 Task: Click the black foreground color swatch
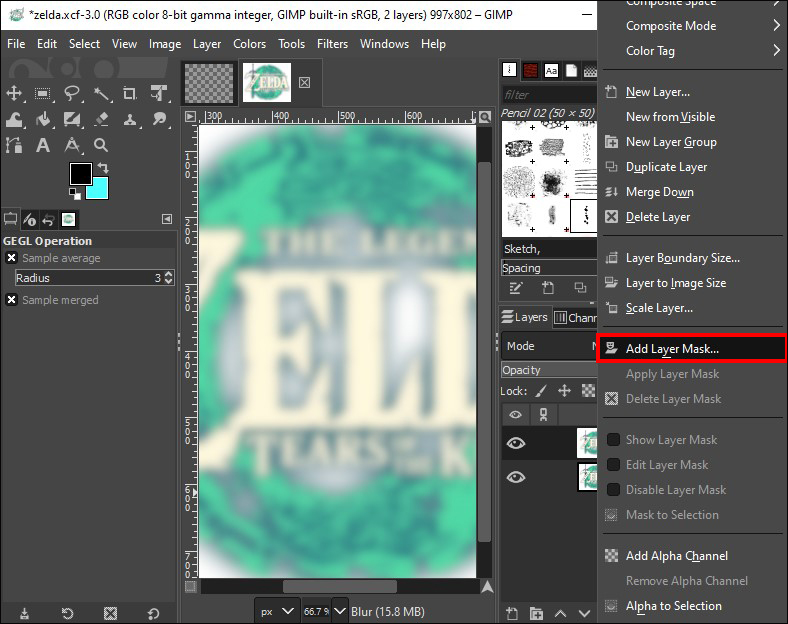[x=79, y=173]
